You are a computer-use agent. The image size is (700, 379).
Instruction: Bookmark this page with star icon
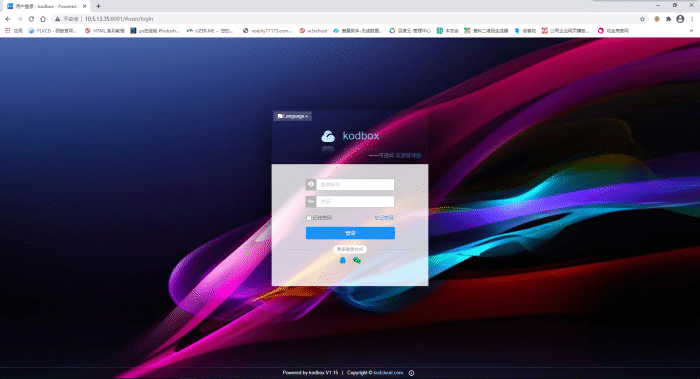point(642,19)
